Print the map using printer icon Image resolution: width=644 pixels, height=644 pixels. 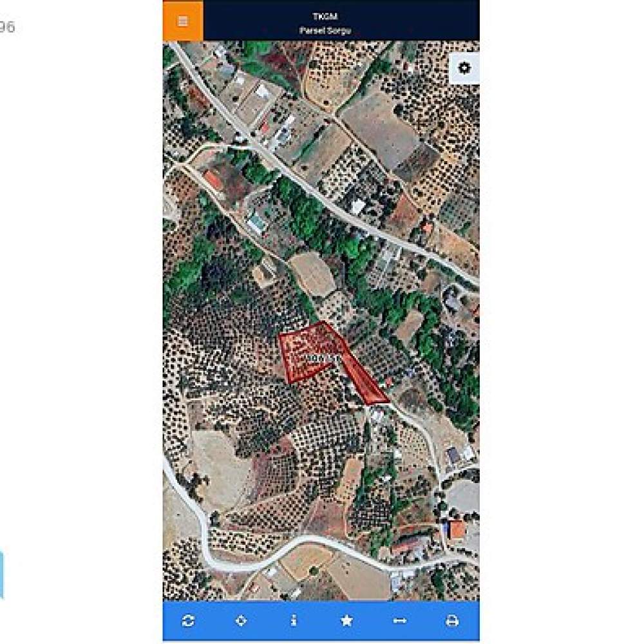[452, 620]
